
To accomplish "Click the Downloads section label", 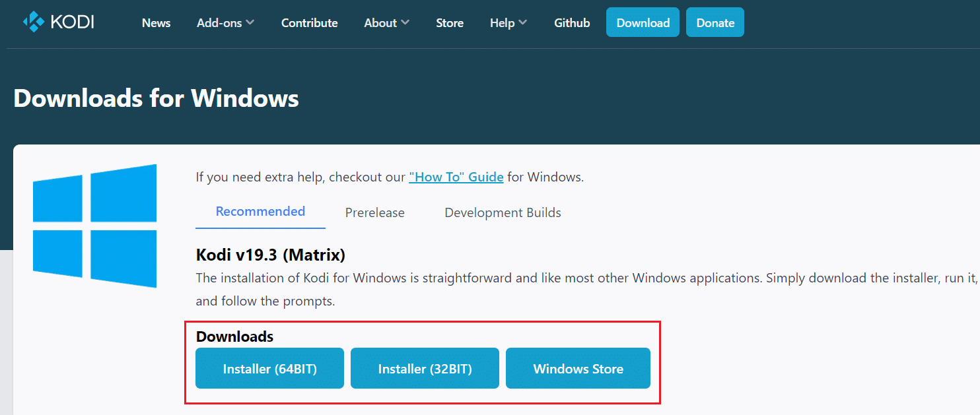I will tap(234, 336).
